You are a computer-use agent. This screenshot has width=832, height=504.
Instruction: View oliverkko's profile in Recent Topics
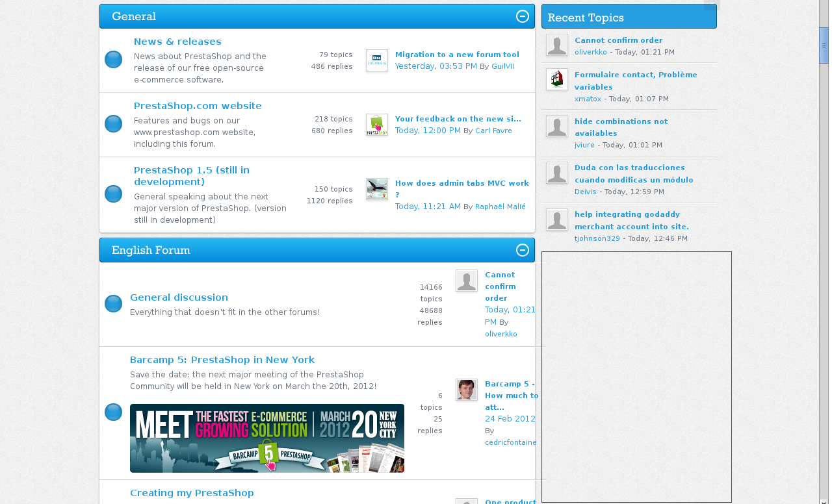(591, 52)
